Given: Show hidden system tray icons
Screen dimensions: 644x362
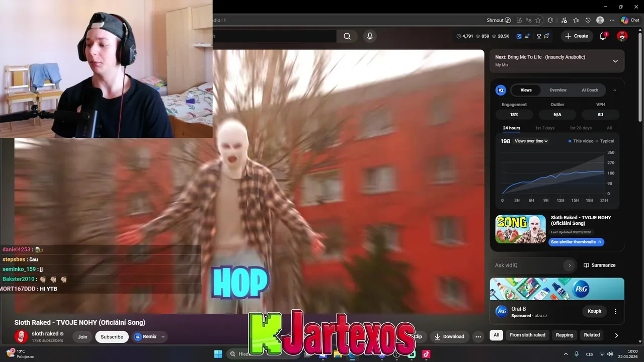Looking at the screenshot, I should tap(566, 354).
